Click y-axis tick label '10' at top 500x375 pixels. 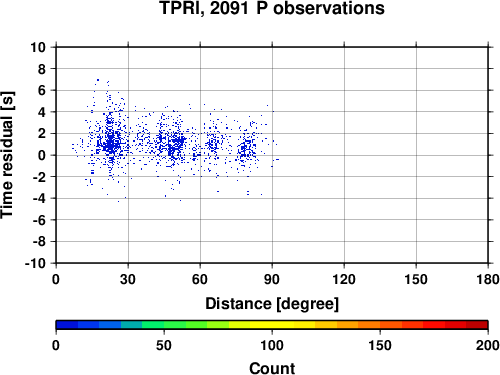pyautogui.click(x=38, y=47)
